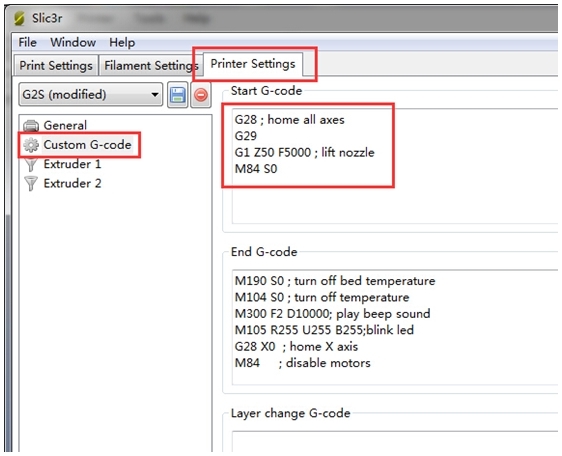
Task: Click the Slic3r window title text
Action: pos(47,18)
